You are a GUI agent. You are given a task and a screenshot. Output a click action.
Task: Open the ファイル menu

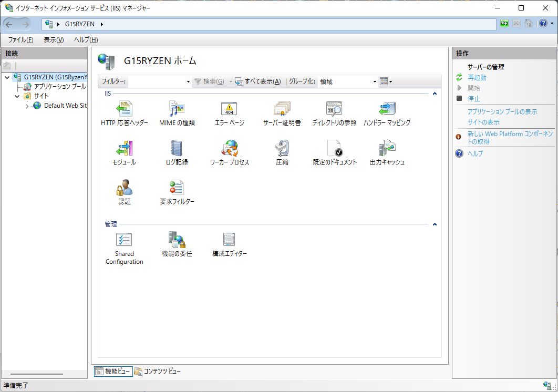coord(20,40)
